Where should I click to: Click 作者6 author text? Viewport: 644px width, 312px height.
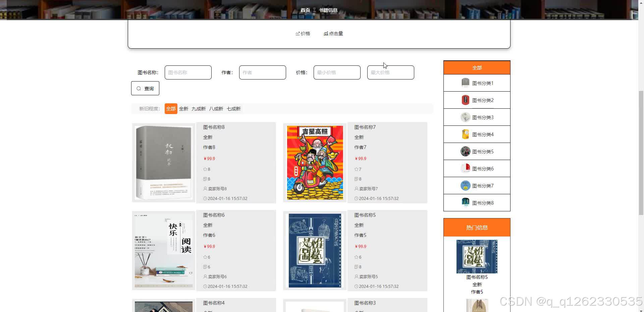pyautogui.click(x=209, y=235)
